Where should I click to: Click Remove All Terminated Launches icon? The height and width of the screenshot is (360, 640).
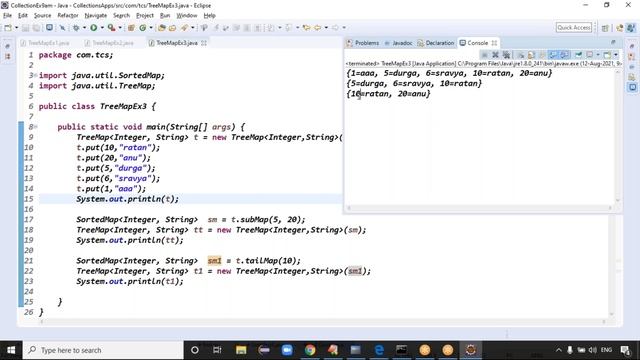tap(506, 55)
